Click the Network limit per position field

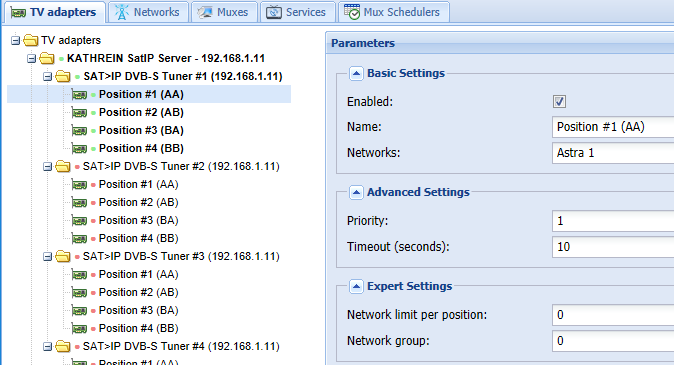[613, 315]
